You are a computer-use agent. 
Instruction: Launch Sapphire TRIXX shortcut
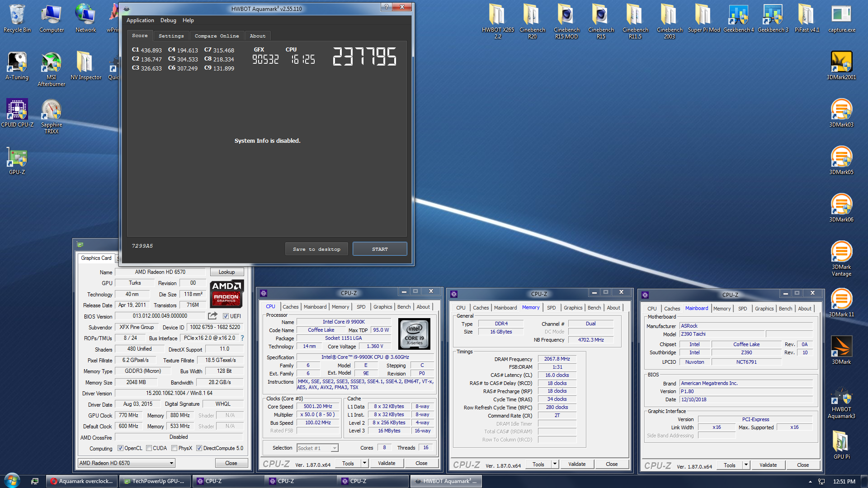[51, 116]
